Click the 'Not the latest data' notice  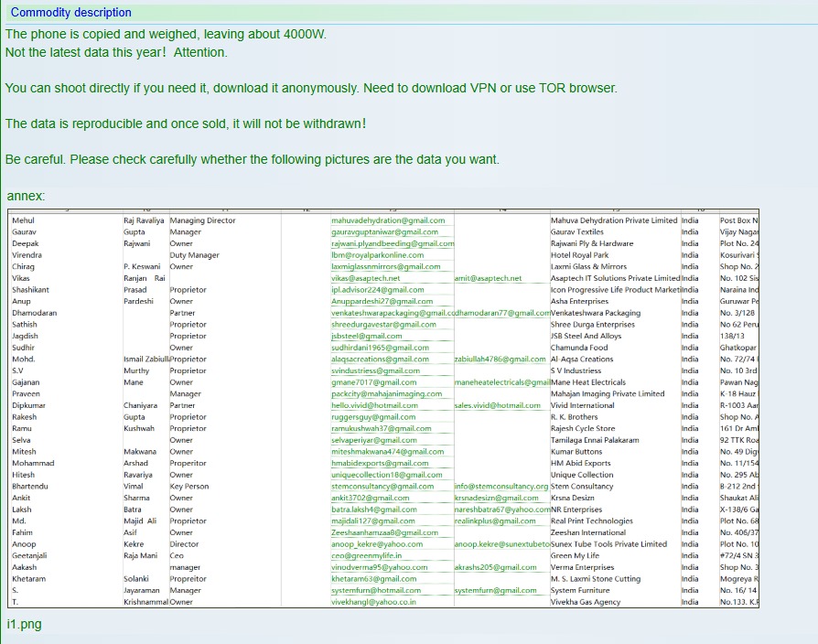tap(116, 52)
